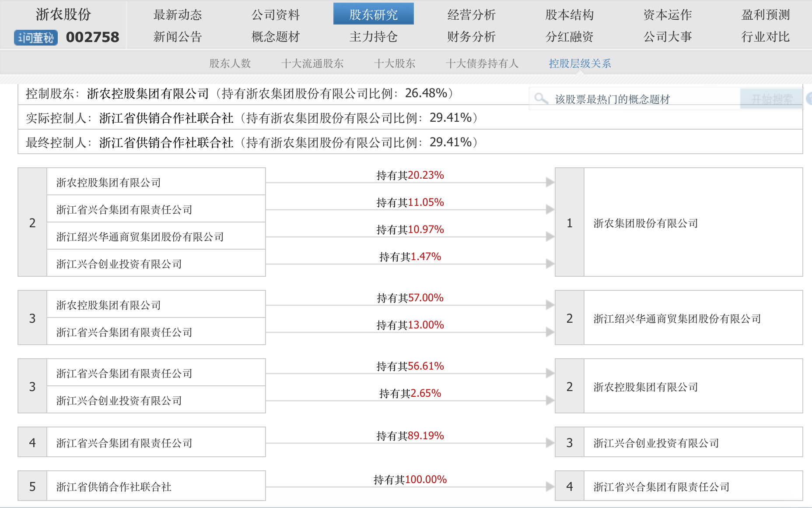Screen dimensions: 812x508
Task: Switch to 公司资料 tab
Action: [x=276, y=15]
